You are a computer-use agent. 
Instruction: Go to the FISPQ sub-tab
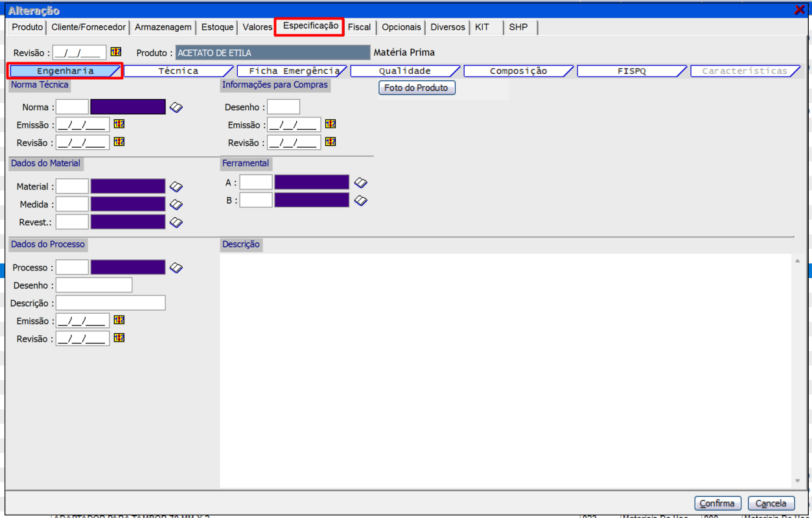click(631, 71)
